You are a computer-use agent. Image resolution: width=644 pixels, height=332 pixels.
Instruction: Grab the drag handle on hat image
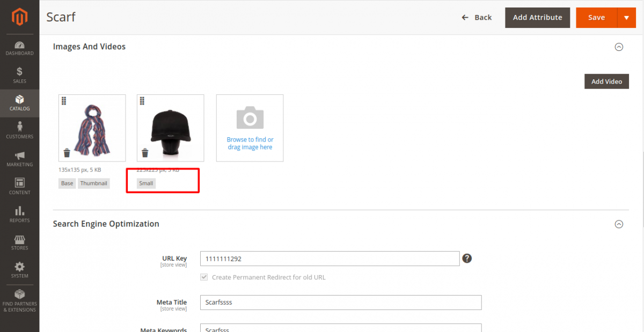pyautogui.click(x=142, y=101)
